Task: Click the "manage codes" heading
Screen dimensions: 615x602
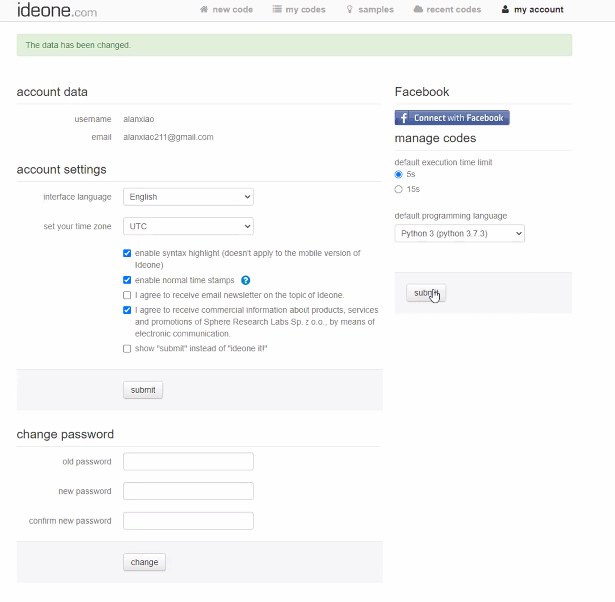Action: point(435,138)
